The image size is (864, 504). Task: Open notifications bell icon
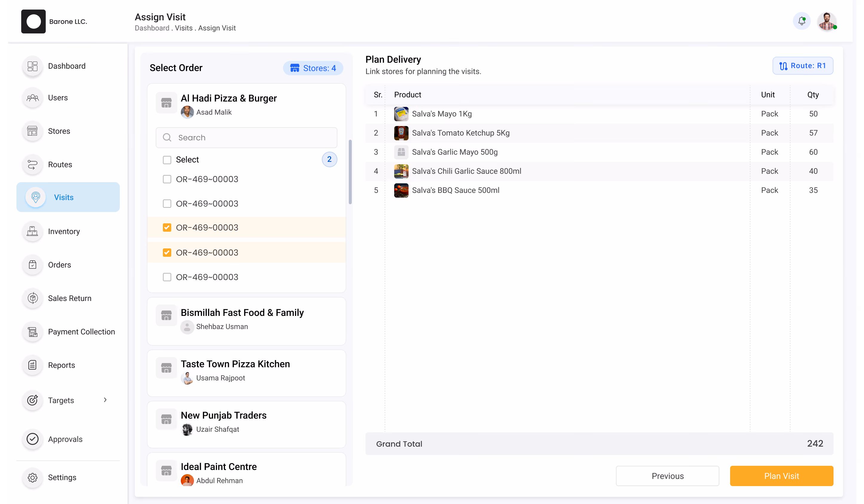coord(802,21)
